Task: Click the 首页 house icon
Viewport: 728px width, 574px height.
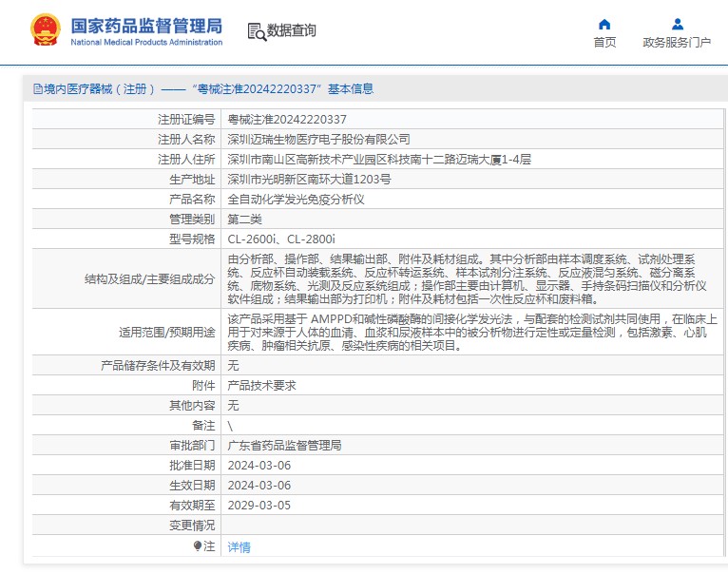Action: click(x=604, y=24)
